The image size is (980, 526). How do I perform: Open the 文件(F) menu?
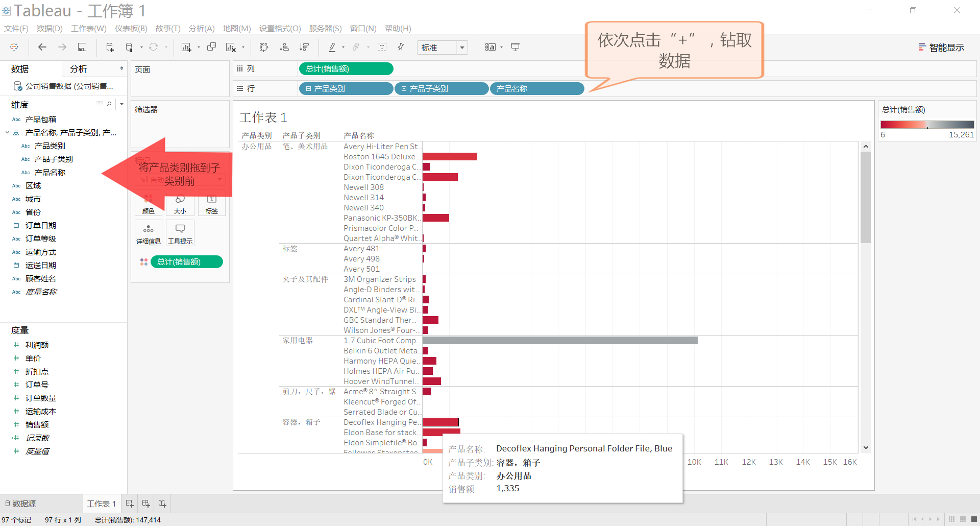(x=16, y=29)
